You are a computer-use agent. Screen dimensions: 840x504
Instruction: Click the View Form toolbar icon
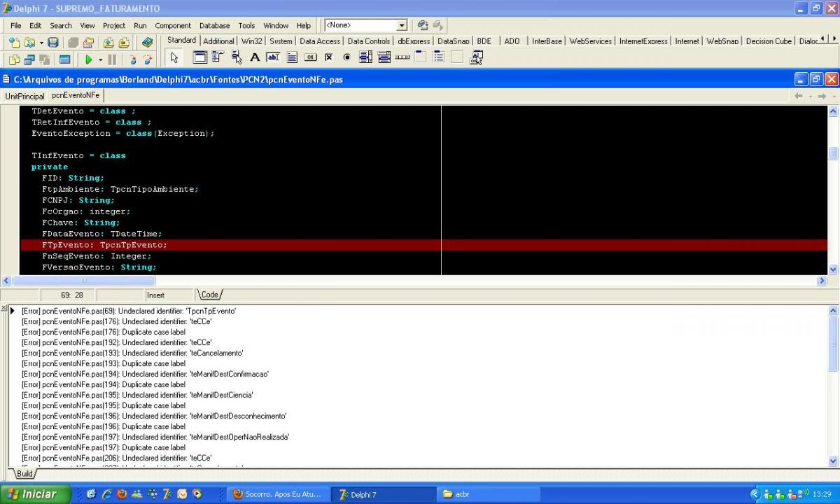(29, 59)
